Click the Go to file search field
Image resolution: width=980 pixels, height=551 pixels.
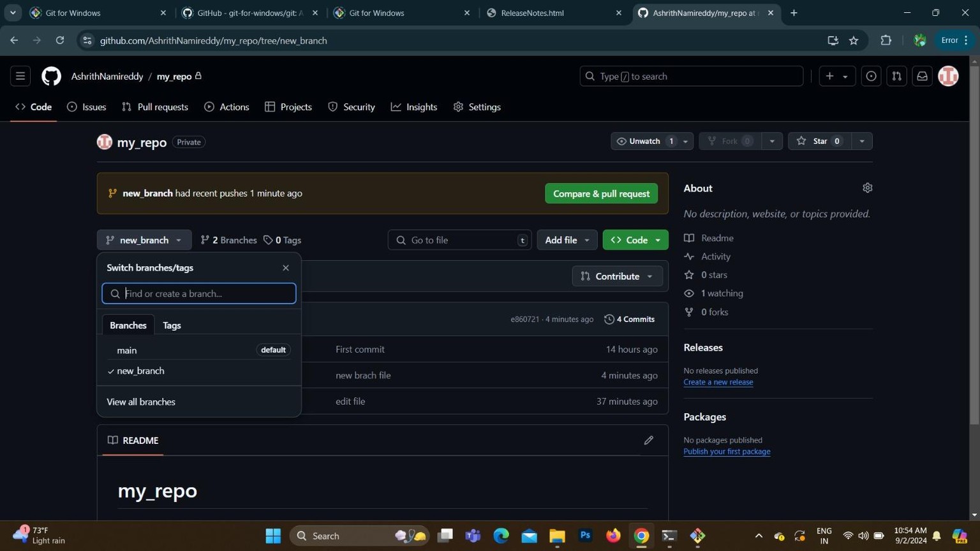tap(459, 240)
